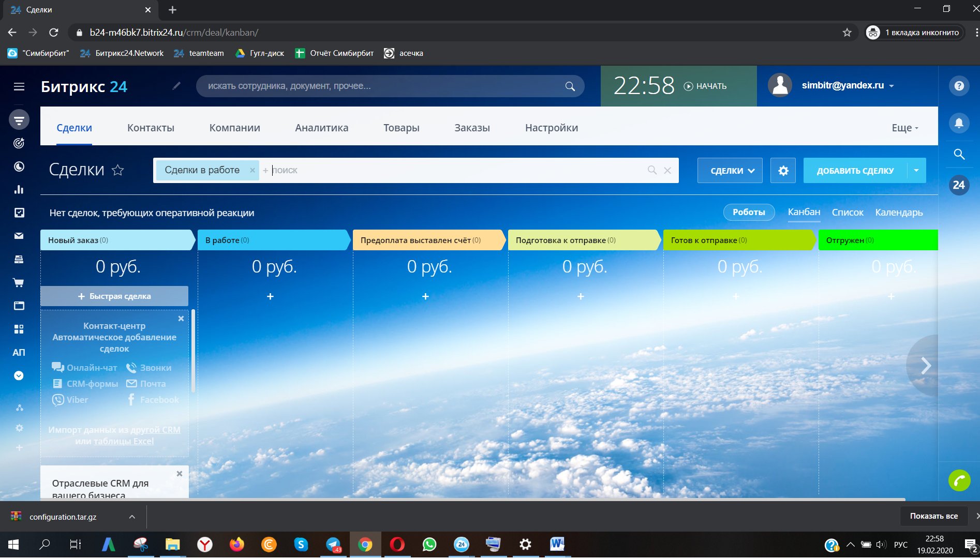Viewport: 980px width, 559px height.
Task: Follow the другой CRM import link
Action: coord(155,430)
